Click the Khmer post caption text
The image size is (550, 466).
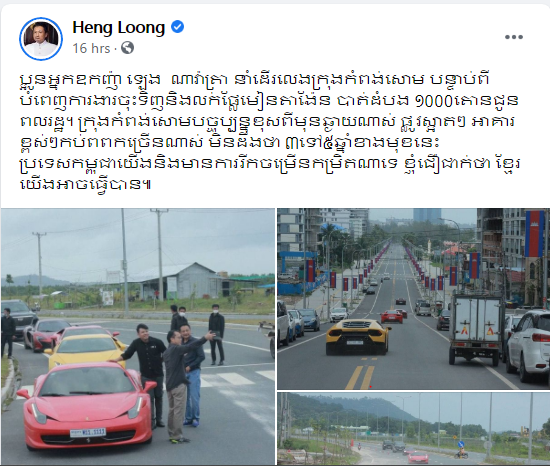269,132
